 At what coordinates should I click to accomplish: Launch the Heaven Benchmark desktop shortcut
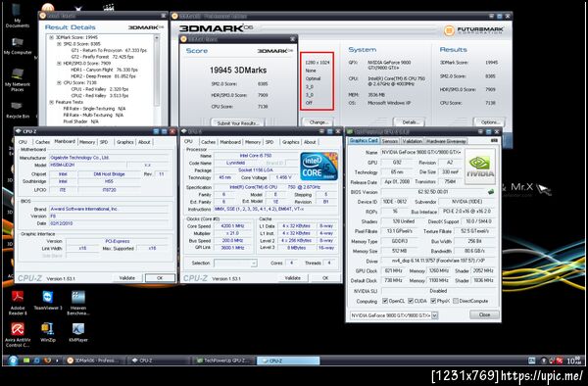78,302
